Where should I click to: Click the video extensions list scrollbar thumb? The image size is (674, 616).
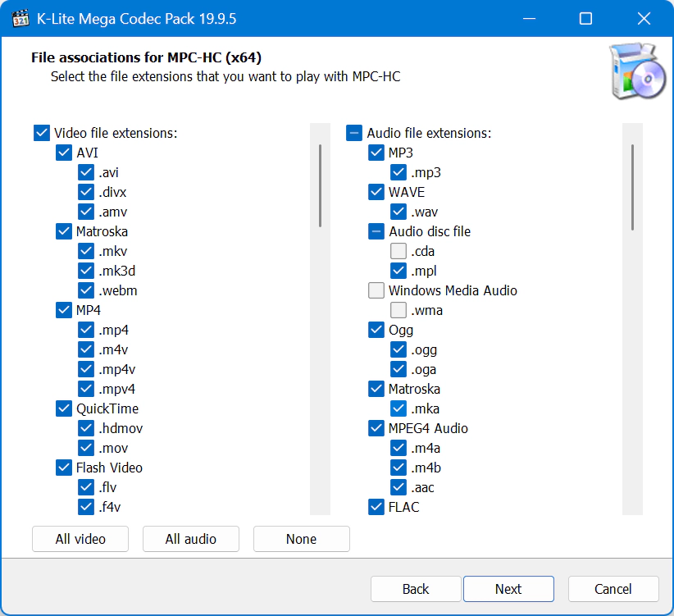click(x=321, y=185)
